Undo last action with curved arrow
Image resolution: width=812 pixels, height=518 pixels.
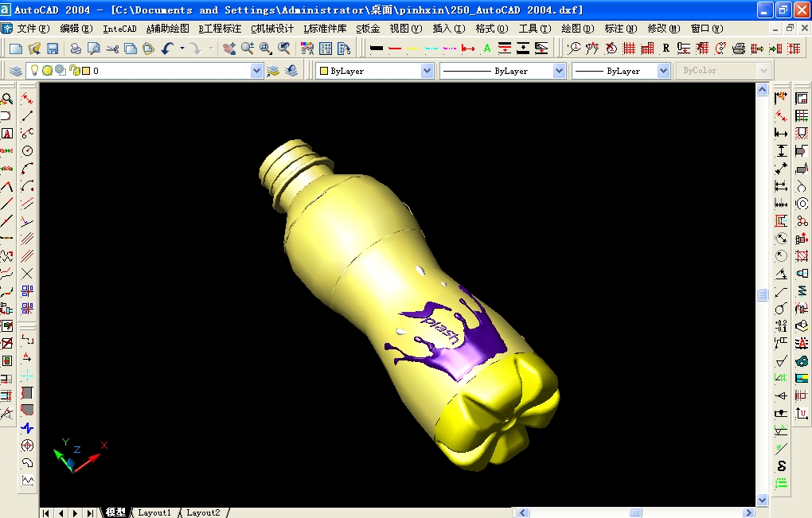click(167, 49)
